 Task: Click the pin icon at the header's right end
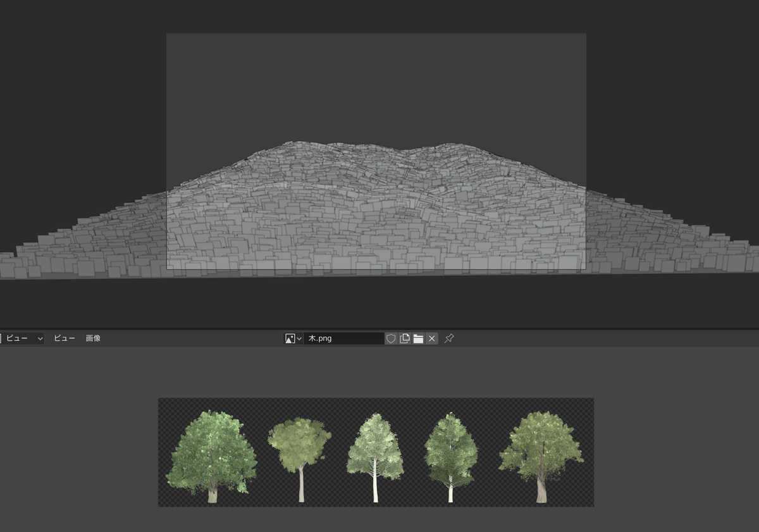click(448, 338)
